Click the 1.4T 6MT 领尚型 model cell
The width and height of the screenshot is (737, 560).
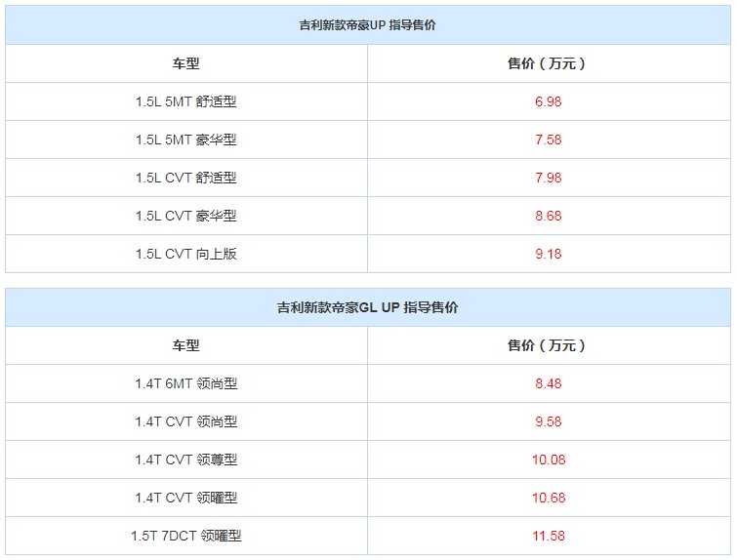point(185,383)
